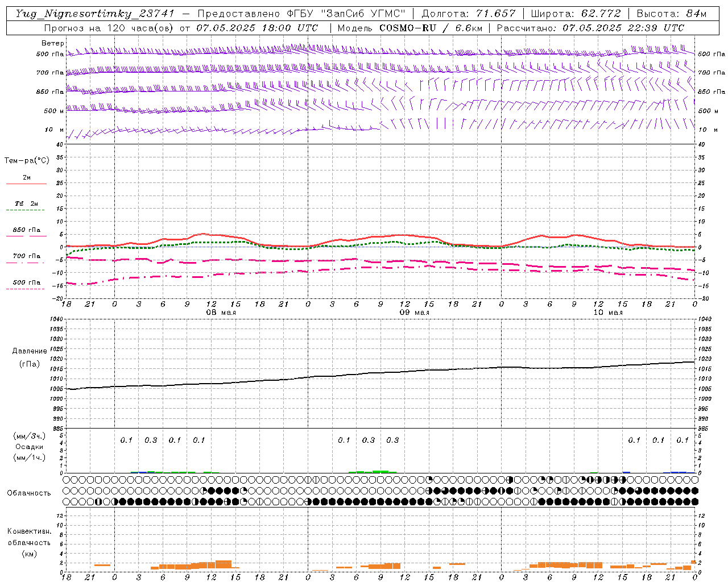This screenshot has width=728, height=582.
Task: Click the left 10 м wind level label
Action: (55, 130)
